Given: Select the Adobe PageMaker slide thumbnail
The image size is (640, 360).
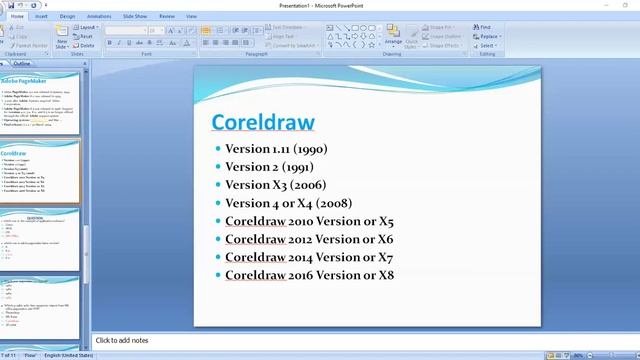Looking at the screenshot, I should 40,103.
